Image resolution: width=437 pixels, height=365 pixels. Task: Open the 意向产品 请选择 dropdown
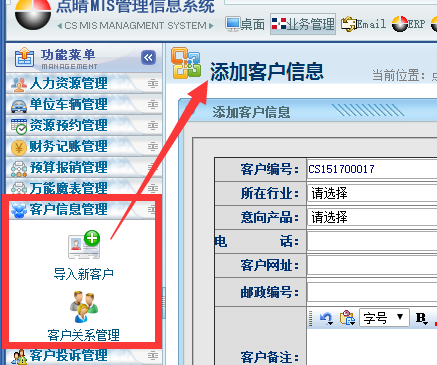372,217
